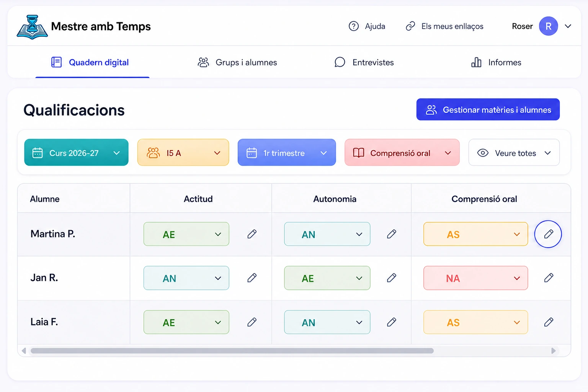This screenshot has height=392, width=588.
Task: Open the I5 A group dropdown
Action: click(x=183, y=152)
